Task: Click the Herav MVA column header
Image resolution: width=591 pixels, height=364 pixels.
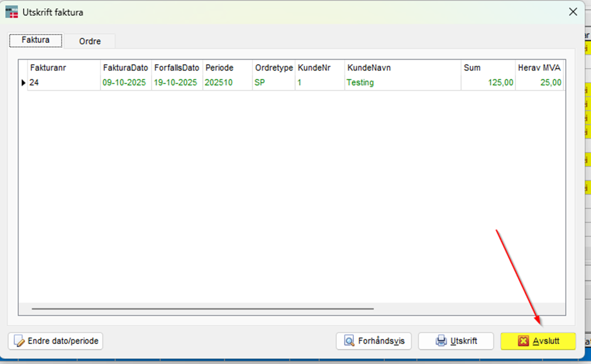Action: [x=539, y=67]
